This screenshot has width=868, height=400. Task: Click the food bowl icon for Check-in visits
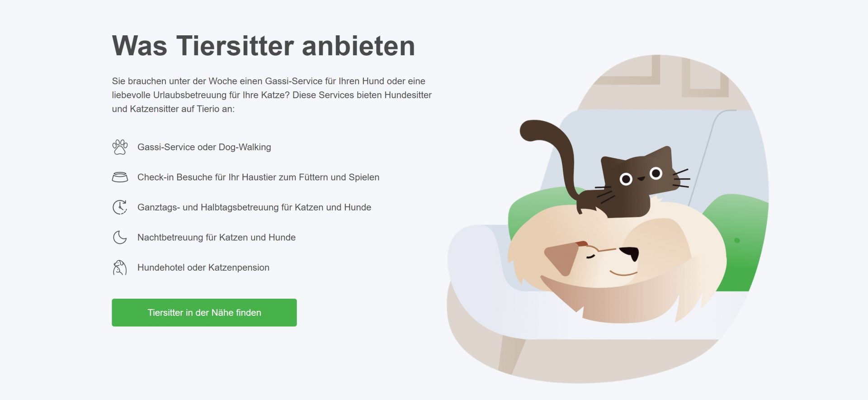click(x=120, y=177)
